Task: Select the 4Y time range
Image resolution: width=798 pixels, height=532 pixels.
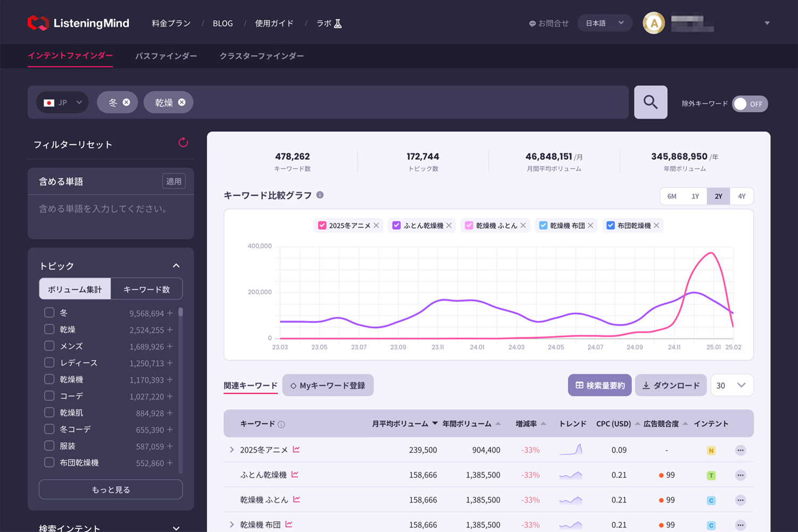Action: (x=742, y=196)
